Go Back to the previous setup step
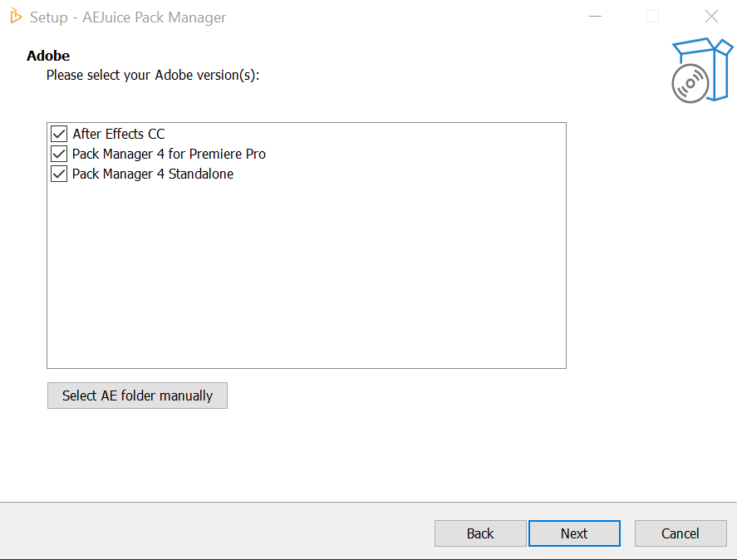This screenshot has width=737, height=560. pos(480,533)
